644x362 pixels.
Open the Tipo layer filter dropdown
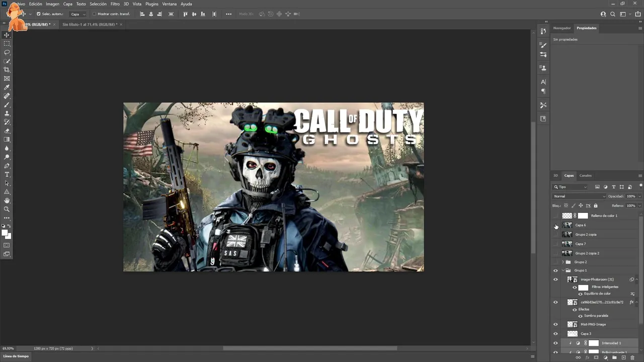[571, 187]
